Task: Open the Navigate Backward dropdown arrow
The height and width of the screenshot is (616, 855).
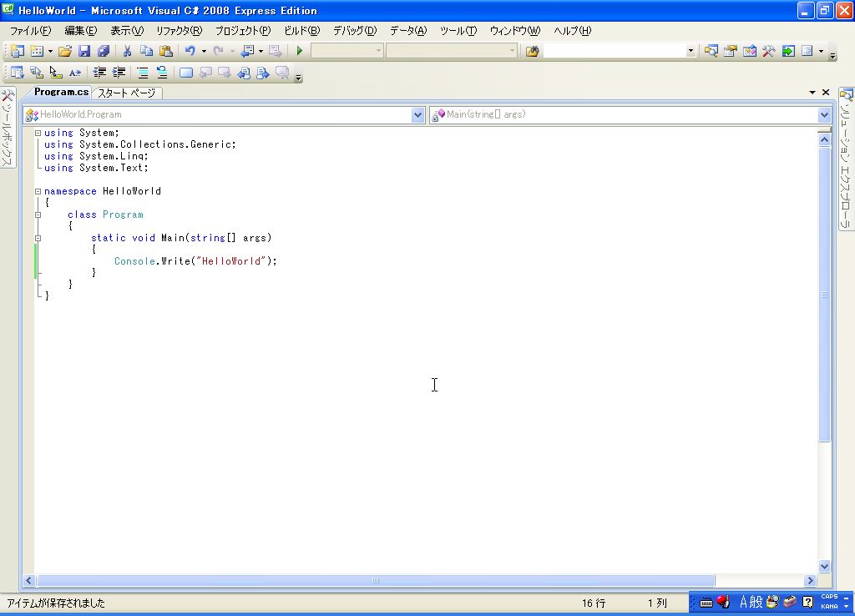Action: point(261,51)
